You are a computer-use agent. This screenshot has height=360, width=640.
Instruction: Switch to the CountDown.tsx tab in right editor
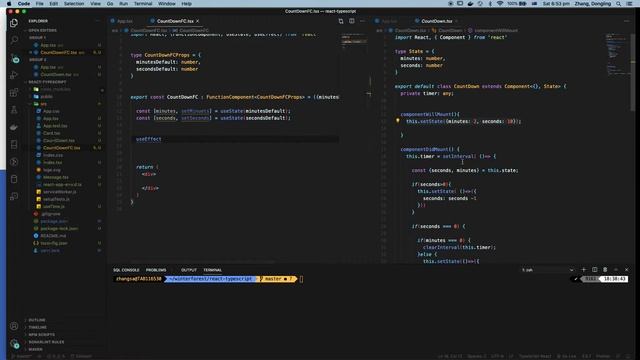click(x=436, y=21)
